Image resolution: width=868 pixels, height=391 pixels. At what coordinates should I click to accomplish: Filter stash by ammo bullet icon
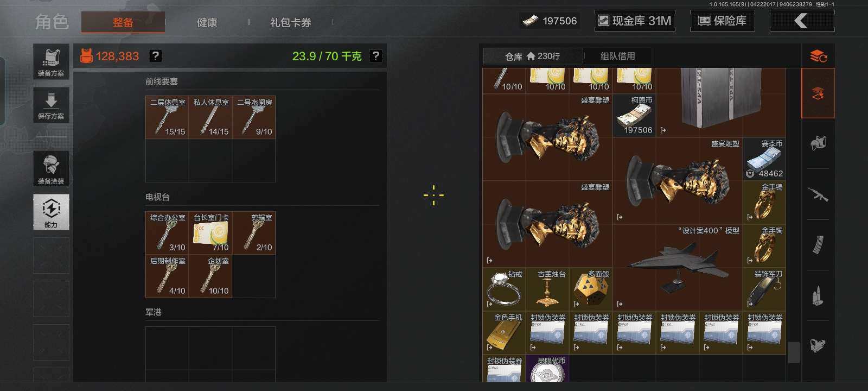[x=818, y=295]
